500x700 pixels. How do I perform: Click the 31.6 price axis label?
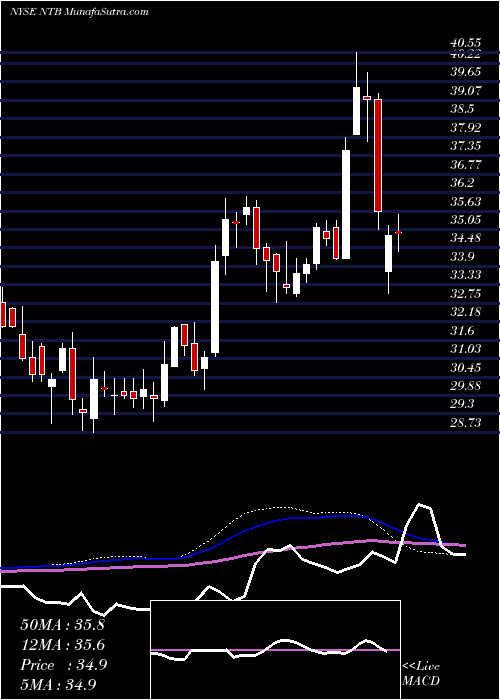(x=462, y=330)
